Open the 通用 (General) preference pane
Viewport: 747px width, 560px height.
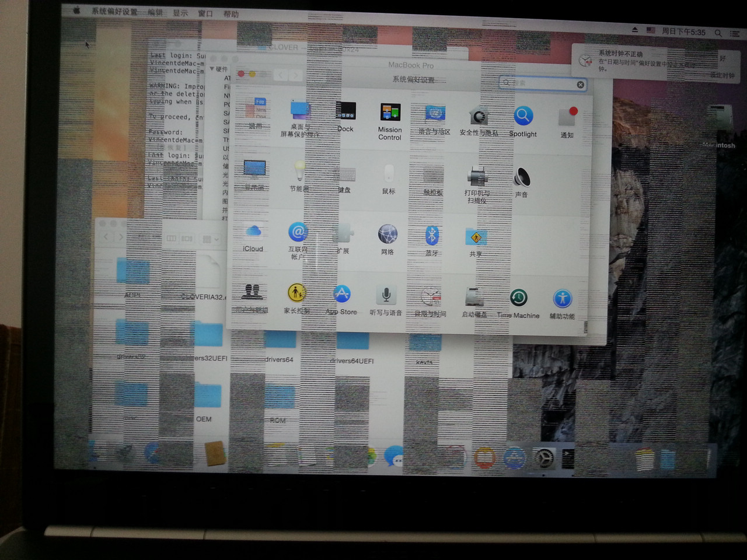(256, 114)
